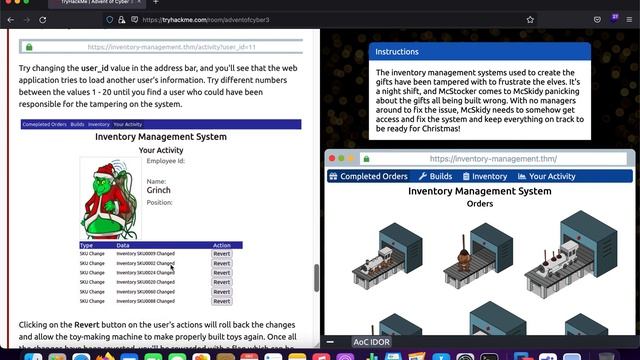
Task: Minimize the AoC IDOR panel with dash
Action: [x=330, y=342]
